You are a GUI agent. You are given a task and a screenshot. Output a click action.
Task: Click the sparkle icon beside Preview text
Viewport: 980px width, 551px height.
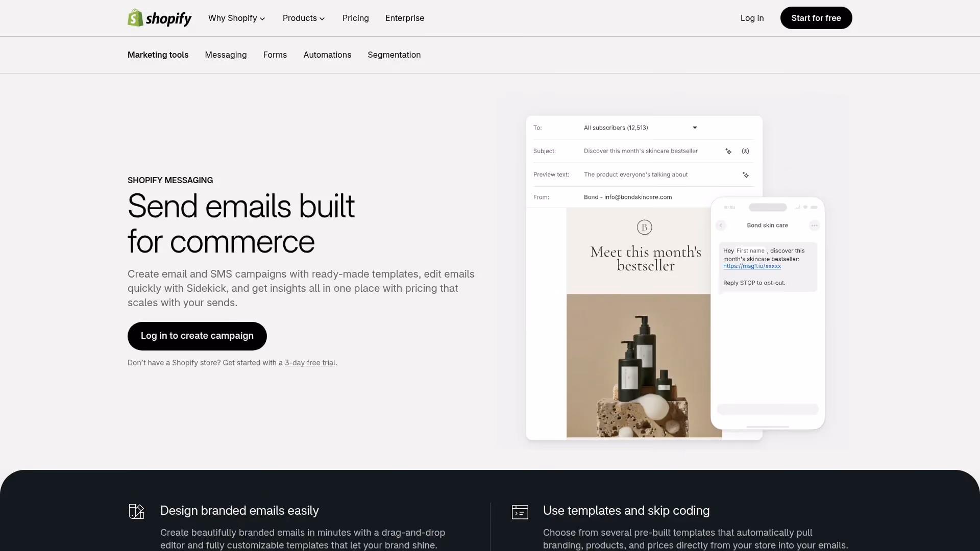[x=745, y=175]
